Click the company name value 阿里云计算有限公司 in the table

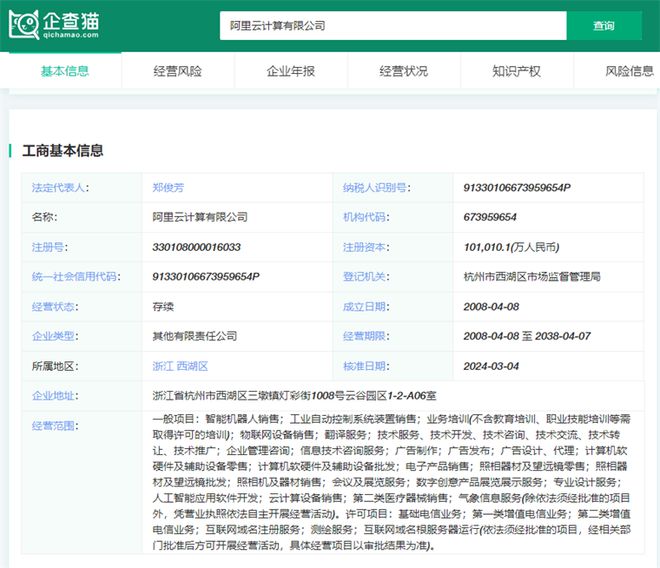(200, 217)
